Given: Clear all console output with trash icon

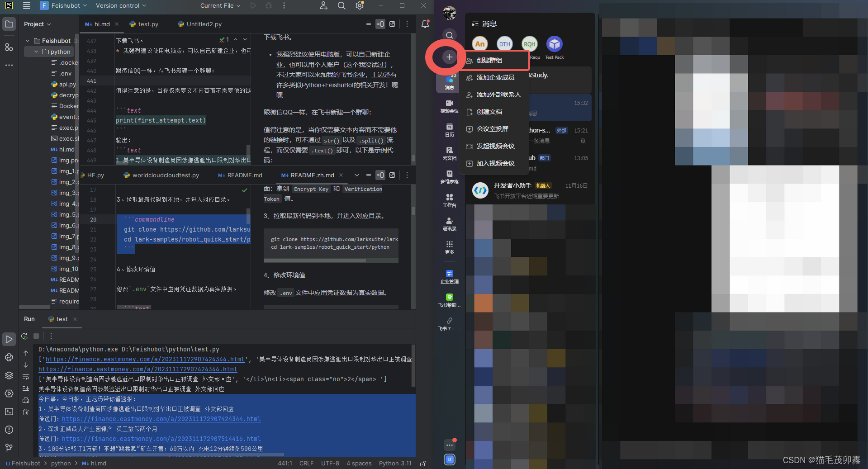Looking at the screenshot, I should [x=26, y=412].
